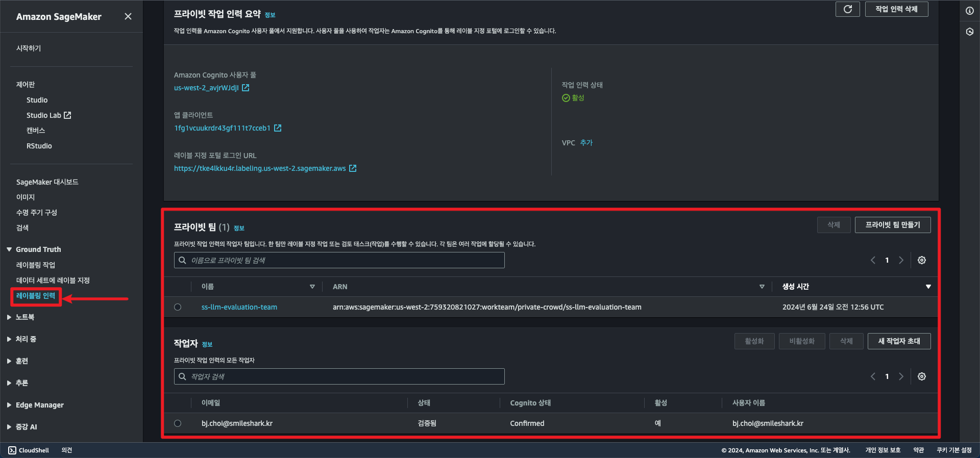Click the hexagon icon below the info icon
This screenshot has height=458, width=980.
pyautogui.click(x=970, y=32)
